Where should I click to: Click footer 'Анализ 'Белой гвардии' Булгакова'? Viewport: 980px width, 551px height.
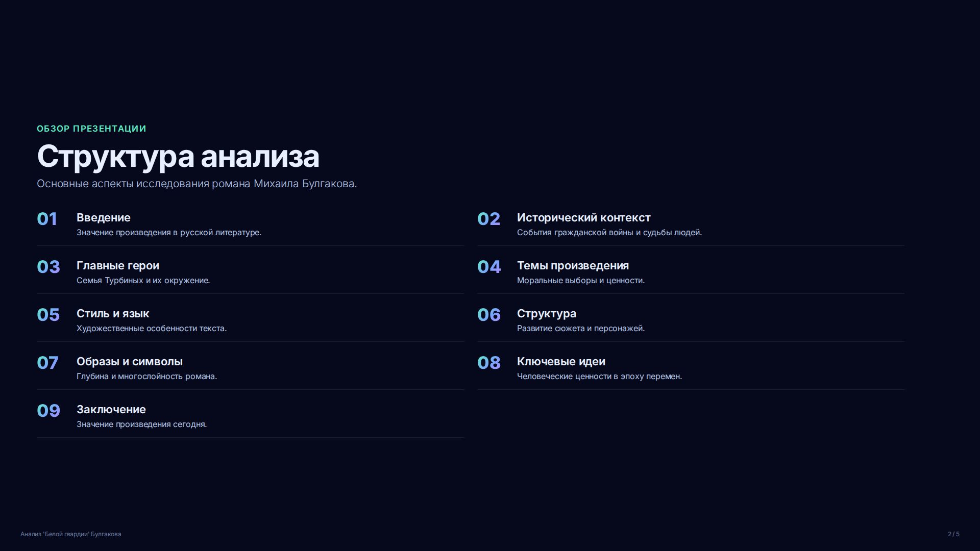click(71, 534)
